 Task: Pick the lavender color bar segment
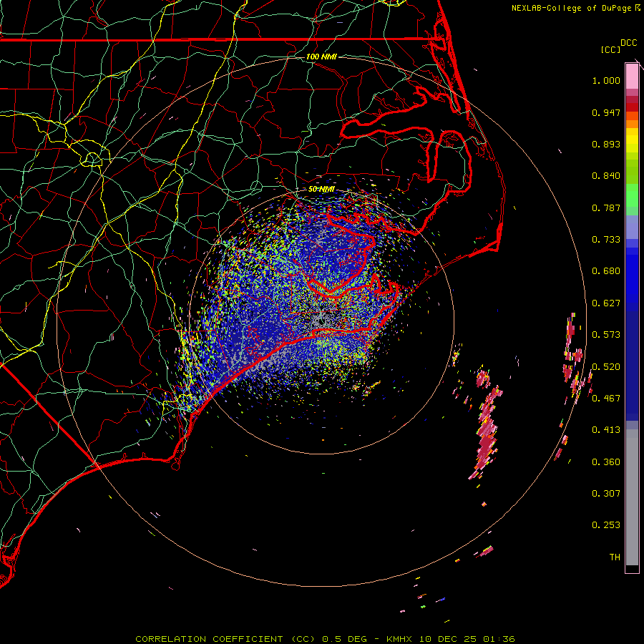click(x=632, y=227)
